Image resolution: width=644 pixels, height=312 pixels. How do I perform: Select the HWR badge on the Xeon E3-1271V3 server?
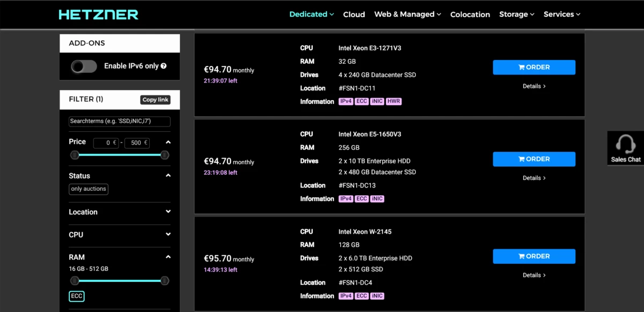394,101
